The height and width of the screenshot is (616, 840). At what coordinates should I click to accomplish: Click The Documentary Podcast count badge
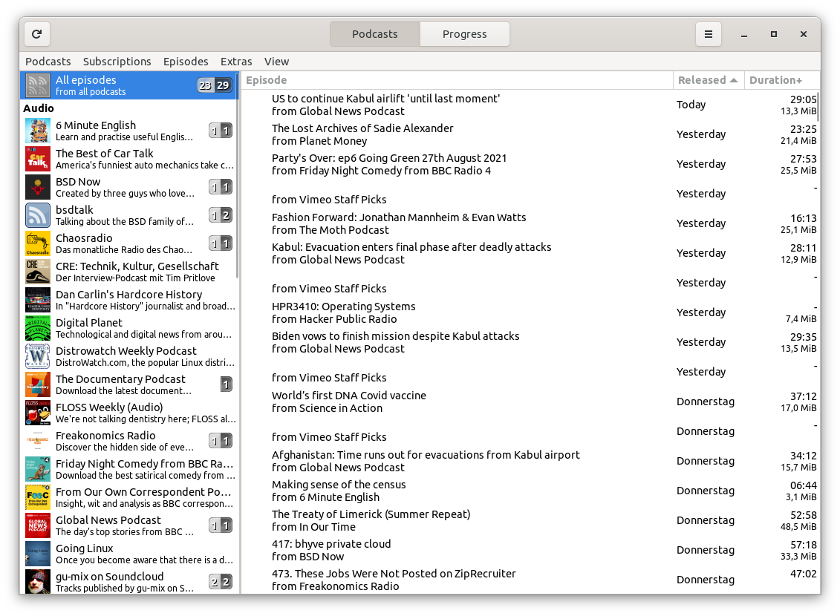(x=226, y=384)
